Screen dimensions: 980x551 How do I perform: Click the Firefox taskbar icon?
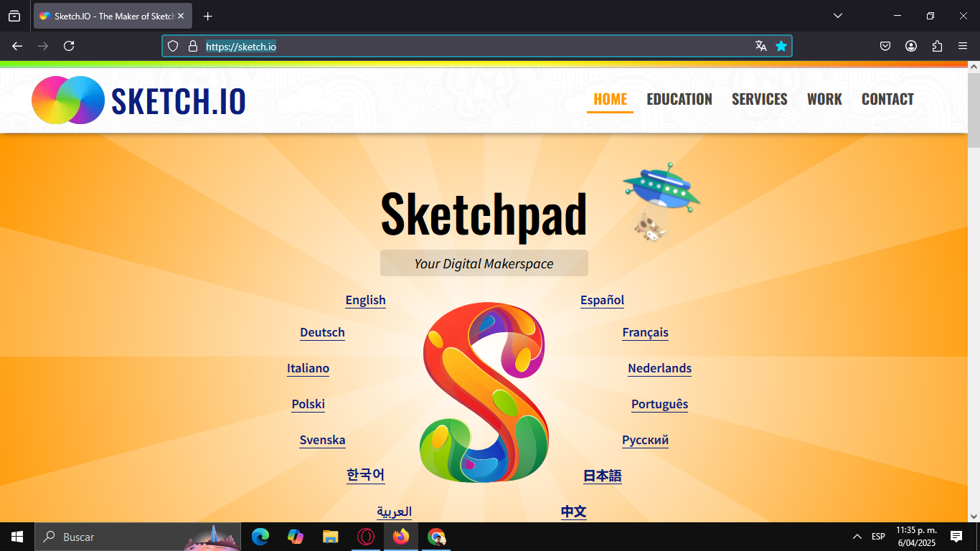click(401, 537)
